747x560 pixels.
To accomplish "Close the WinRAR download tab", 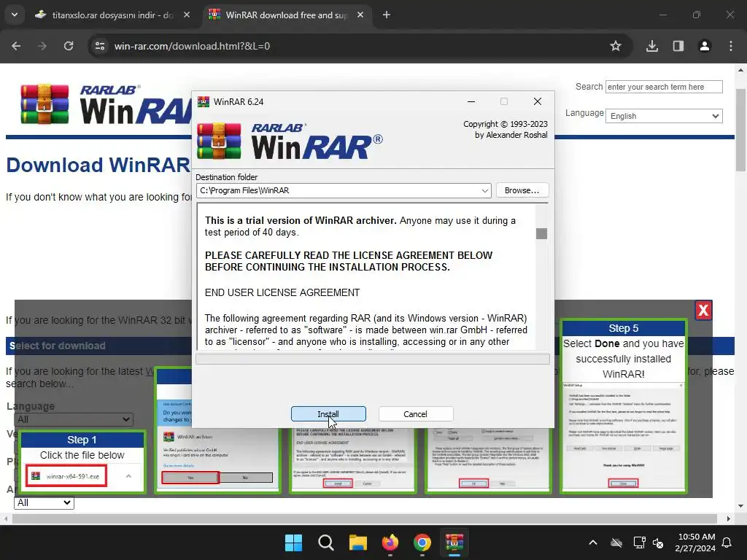I will [360, 15].
